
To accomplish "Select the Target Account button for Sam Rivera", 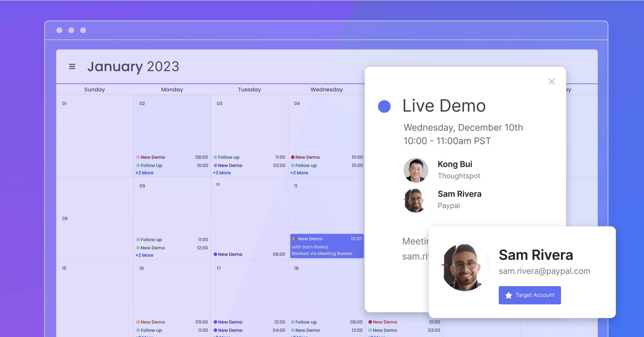I will (529, 295).
